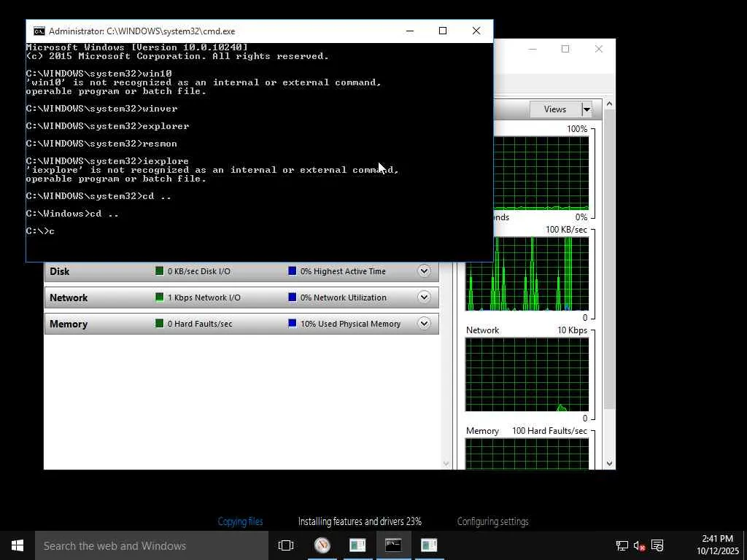Click the blue Highest Active Time square
The width and height of the screenshot is (747, 560).
point(293,271)
